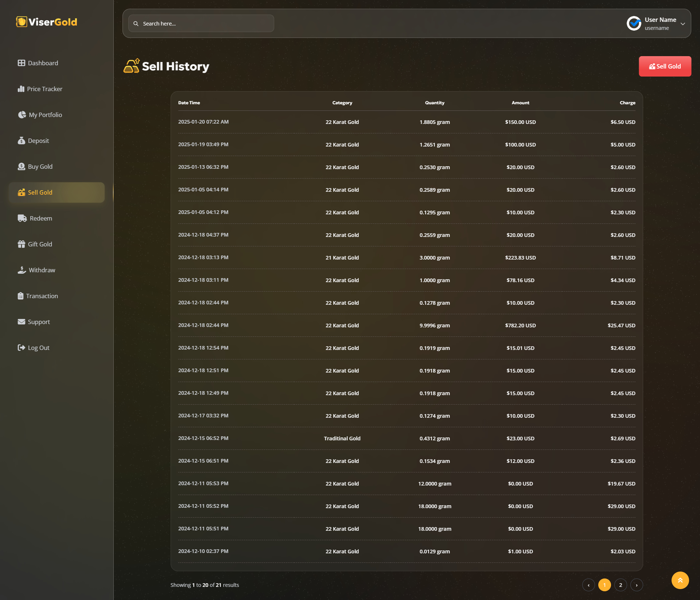Image resolution: width=700 pixels, height=600 pixels.
Task: Select the Price Tracker icon
Action: pyautogui.click(x=22, y=89)
